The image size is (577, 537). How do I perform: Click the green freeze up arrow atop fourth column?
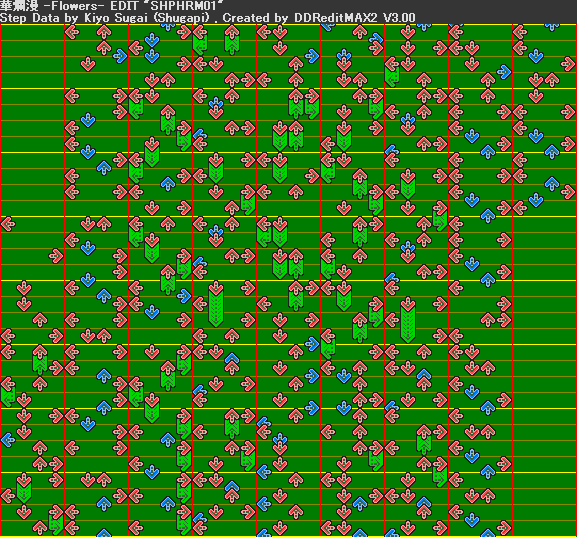(232, 39)
